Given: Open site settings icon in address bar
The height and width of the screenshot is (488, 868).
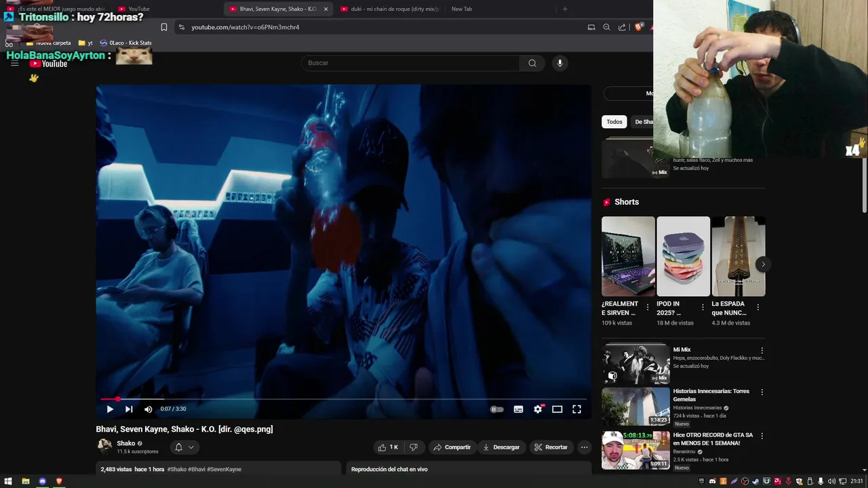Looking at the screenshot, I should point(181,27).
